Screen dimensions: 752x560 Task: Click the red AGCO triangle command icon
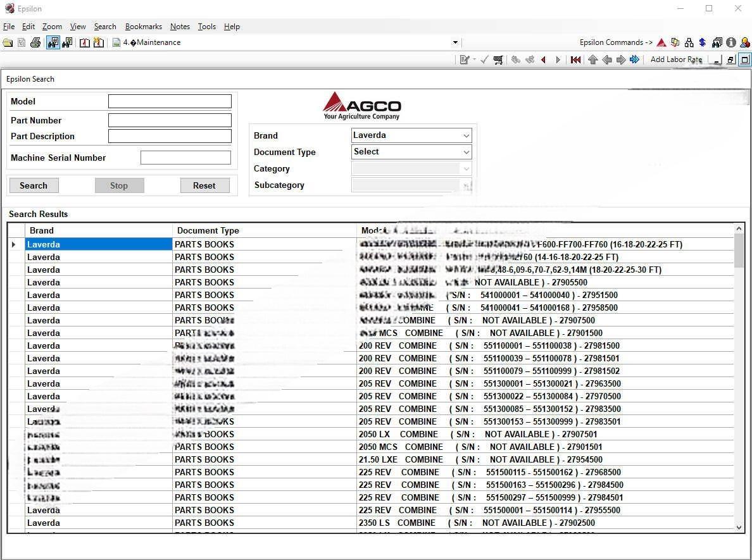661,42
